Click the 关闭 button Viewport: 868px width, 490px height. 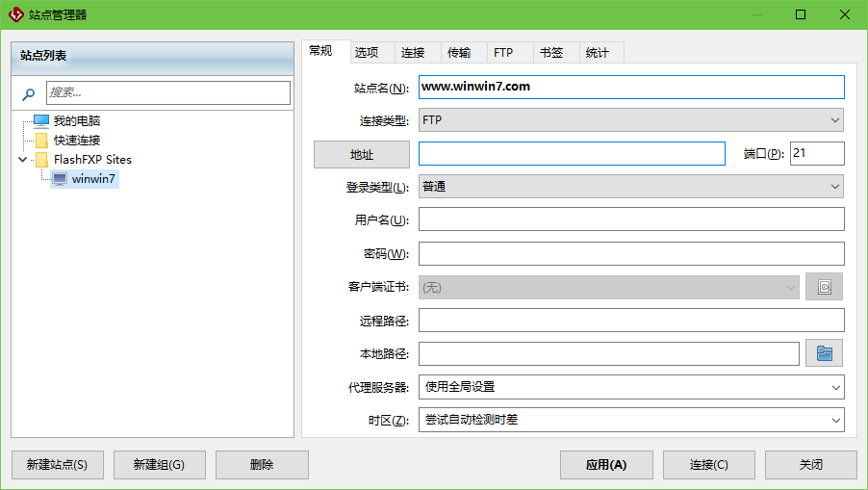click(811, 465)
